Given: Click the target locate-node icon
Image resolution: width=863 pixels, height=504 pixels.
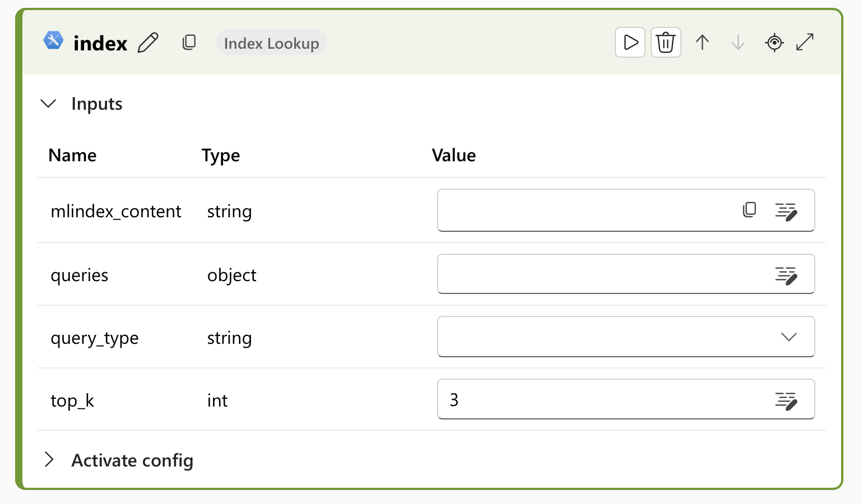Looking at the screenshot, I should point(774,43).
